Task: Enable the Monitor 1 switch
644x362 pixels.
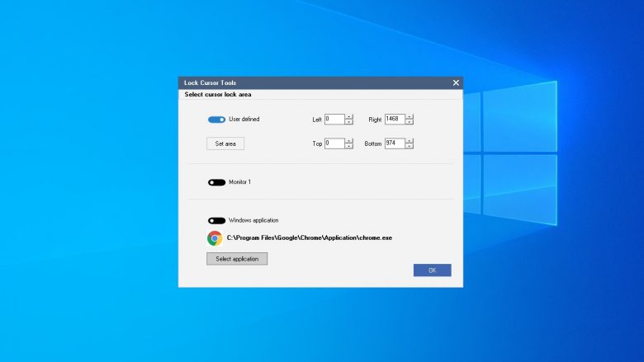Action: (216, 182)
